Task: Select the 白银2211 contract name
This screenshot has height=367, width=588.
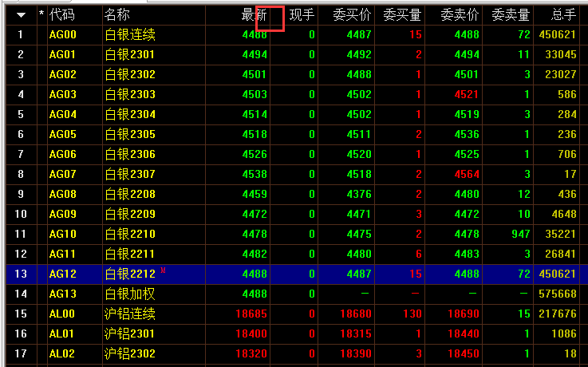Action: [x=130, y=254]
